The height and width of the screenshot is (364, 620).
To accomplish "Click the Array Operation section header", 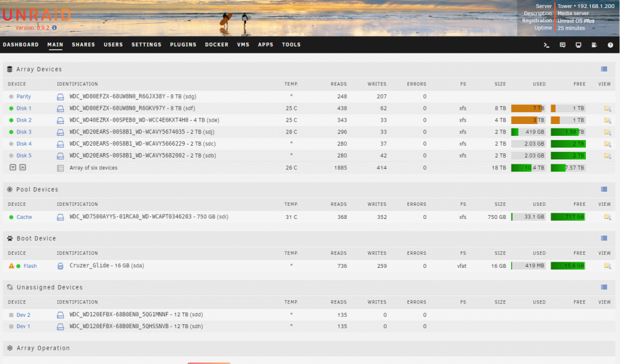I will pos(43,348).
